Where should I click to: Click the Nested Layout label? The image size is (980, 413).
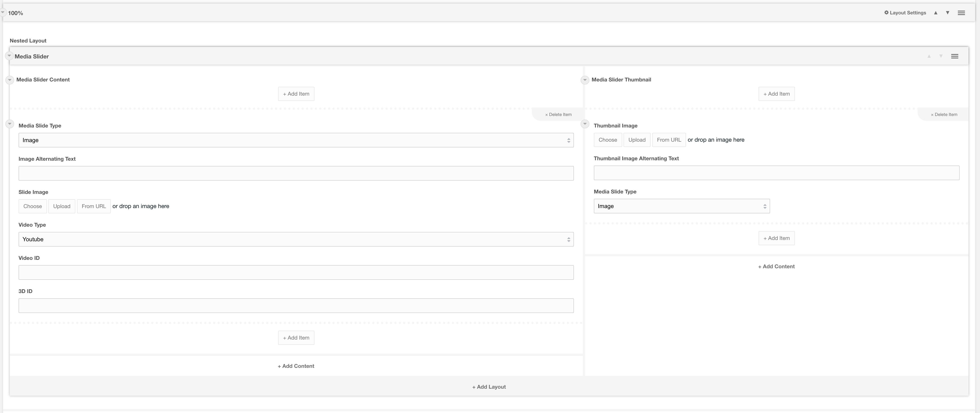(28, 41)
